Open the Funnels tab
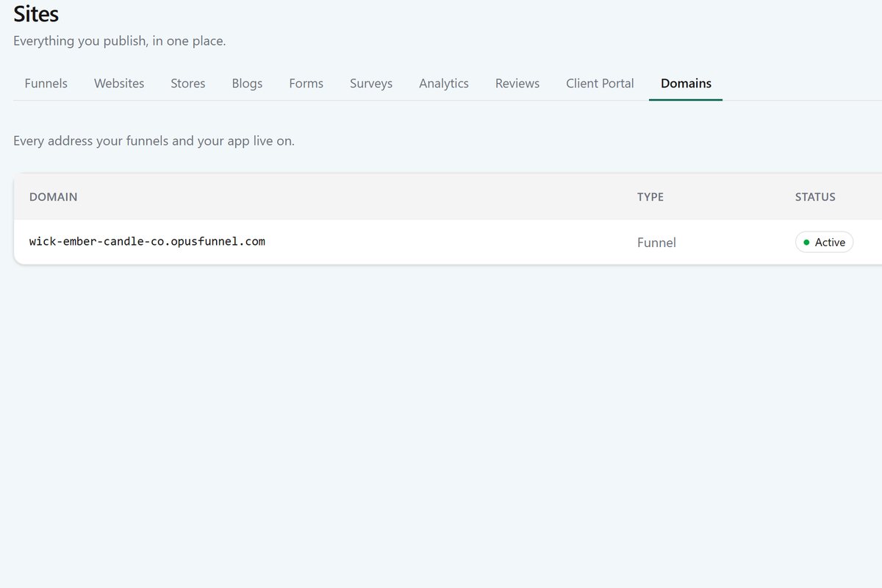The width and height of the screenshot is (882, 588). (46, 83)
